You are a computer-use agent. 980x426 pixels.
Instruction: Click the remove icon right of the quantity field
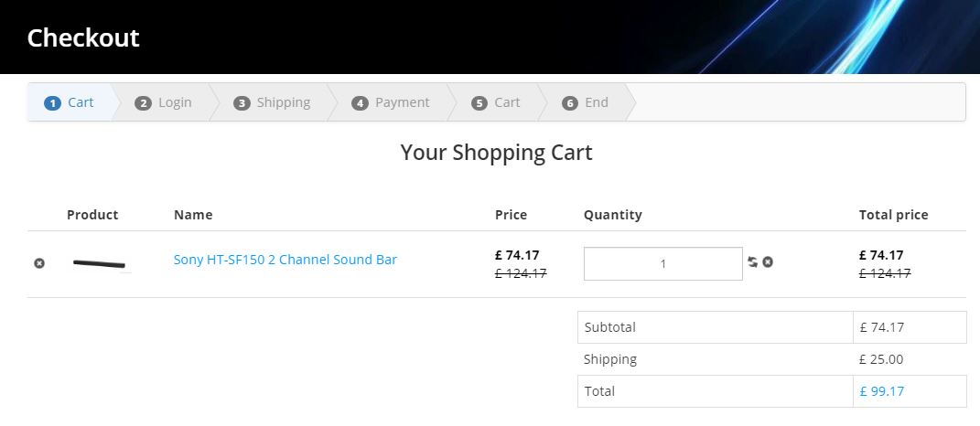pos(768,262)
